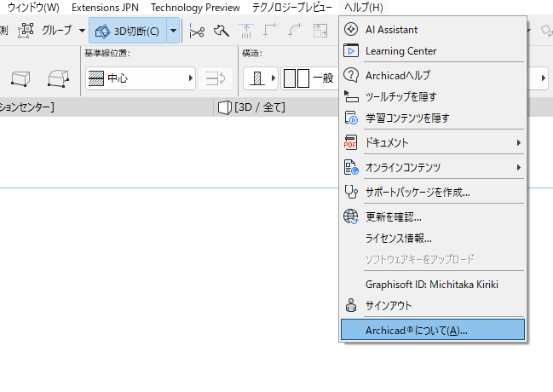Click the support package stethoscope icon
Screen dimensions: 553x392
[x=351, y=192]
